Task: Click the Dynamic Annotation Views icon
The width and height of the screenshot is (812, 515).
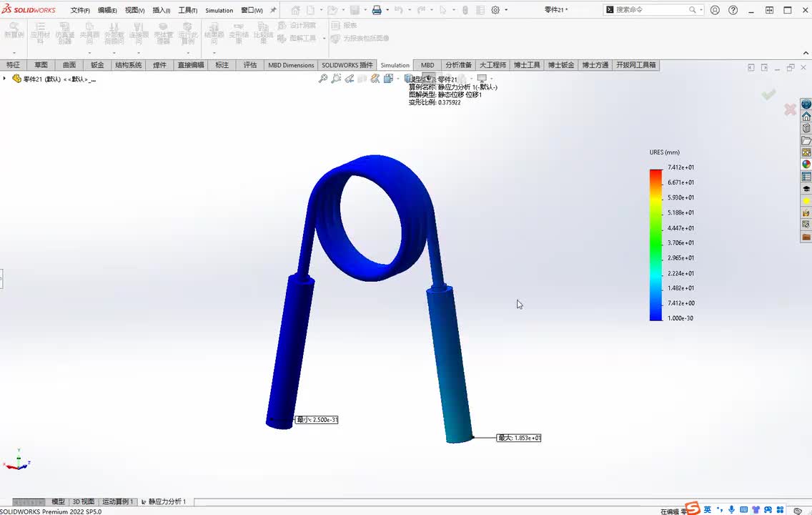Action: (375, 78)
